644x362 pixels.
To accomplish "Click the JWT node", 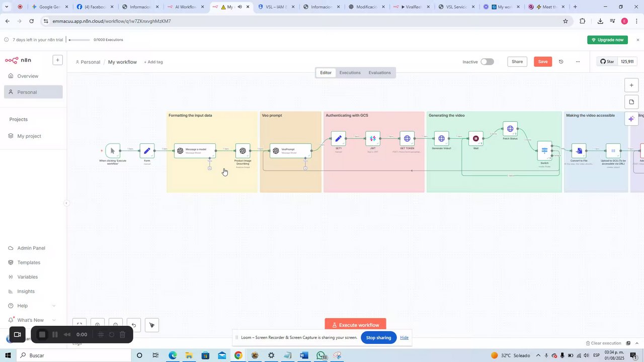I will click(x=373, y=138).
